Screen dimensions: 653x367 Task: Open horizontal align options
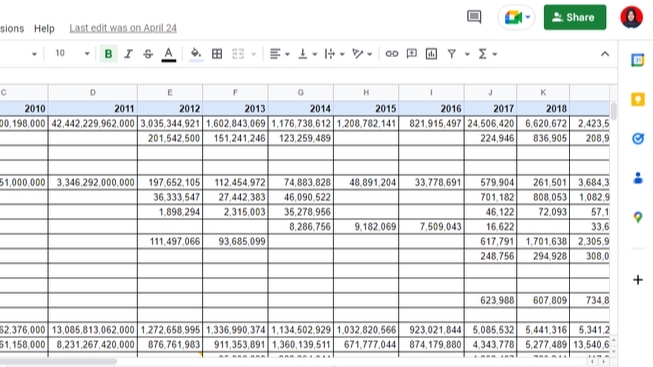click(279, 54)
